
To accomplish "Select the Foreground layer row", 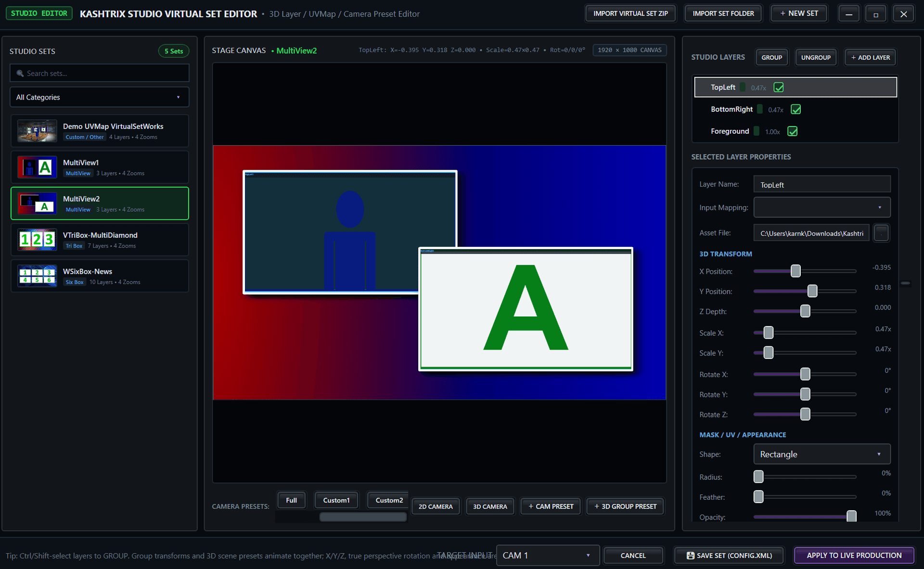I will [796, 131].
